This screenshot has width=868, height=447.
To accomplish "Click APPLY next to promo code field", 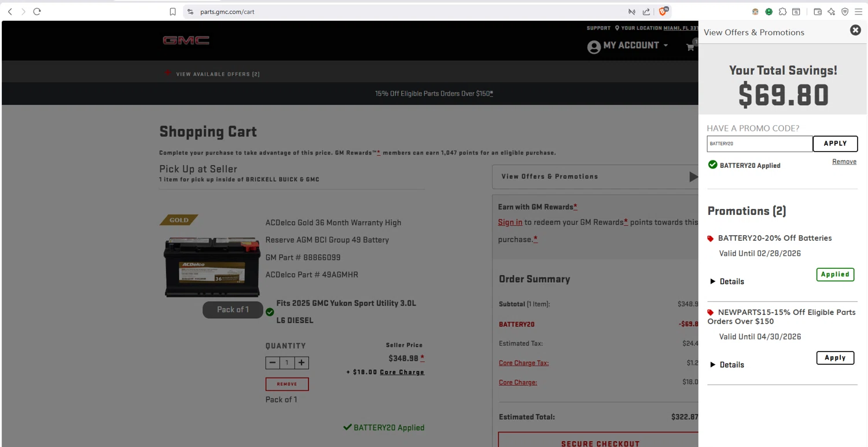I will coord(835,144).
